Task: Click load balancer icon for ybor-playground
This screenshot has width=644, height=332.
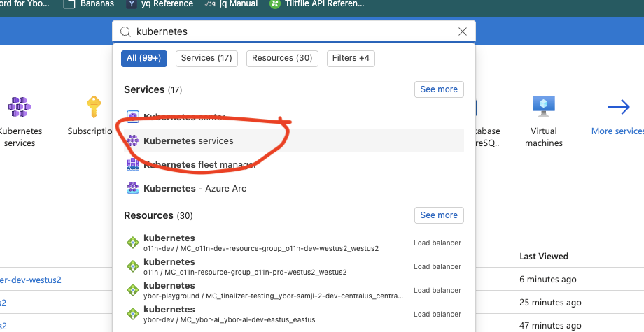Action: tap(133, 290)
